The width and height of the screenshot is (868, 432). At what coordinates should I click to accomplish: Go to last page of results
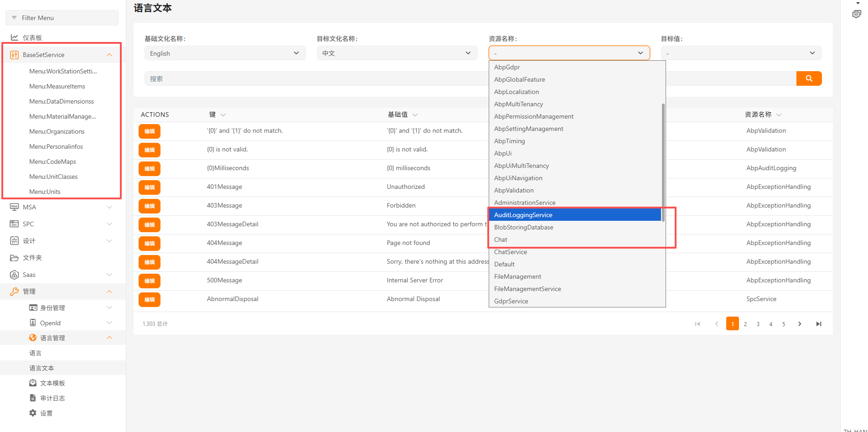click(819, 324)
